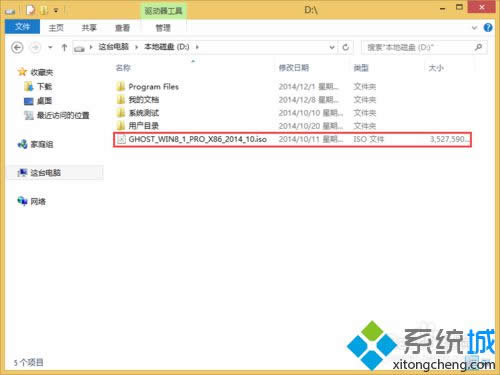Sort by the 修改日期 column header
The image size is (500, 375).
pos(294,68)
